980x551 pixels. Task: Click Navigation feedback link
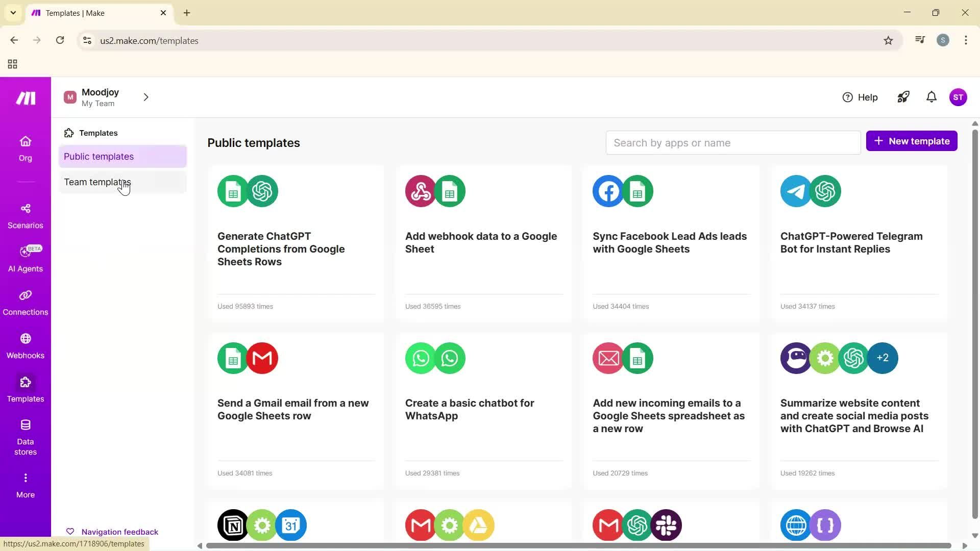(x=119, y=532)
